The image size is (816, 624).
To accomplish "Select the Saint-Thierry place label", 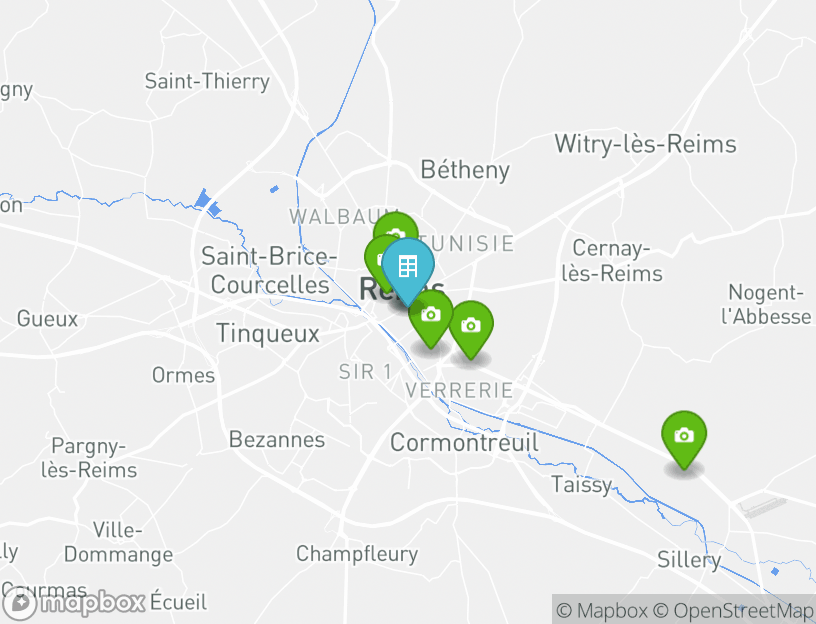I will pos(207,82).
